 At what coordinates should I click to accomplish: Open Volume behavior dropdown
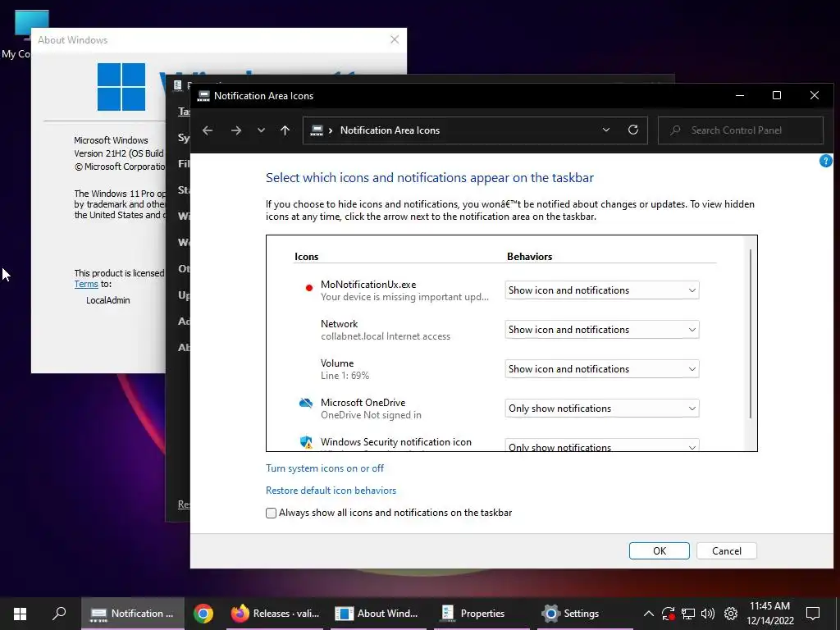click(601, 369)
